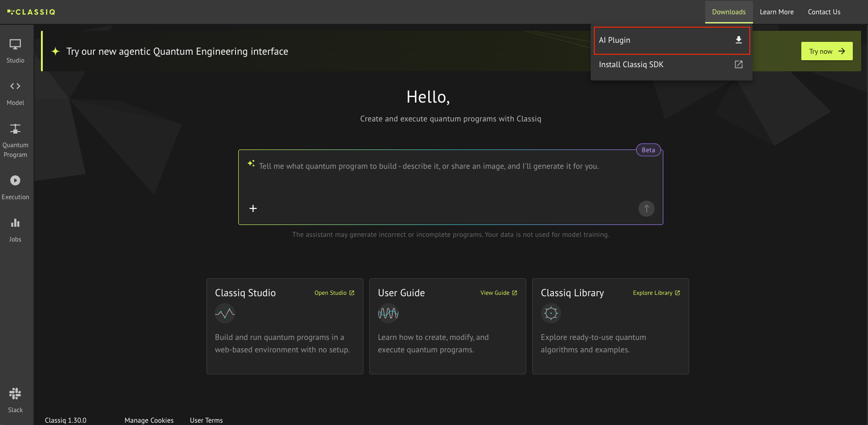Open the Manage Cookies link
868x425 pixels.
(x=149, y=420)
